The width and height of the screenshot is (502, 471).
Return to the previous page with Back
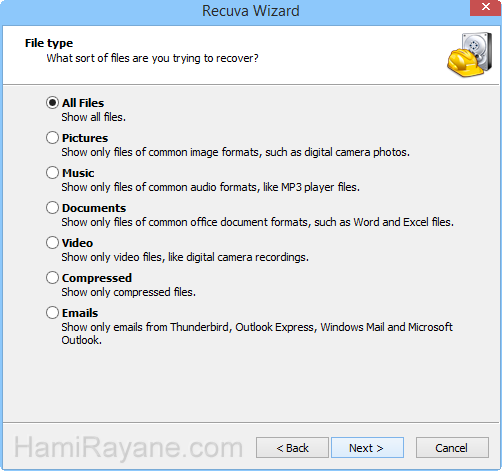[292, 448]
